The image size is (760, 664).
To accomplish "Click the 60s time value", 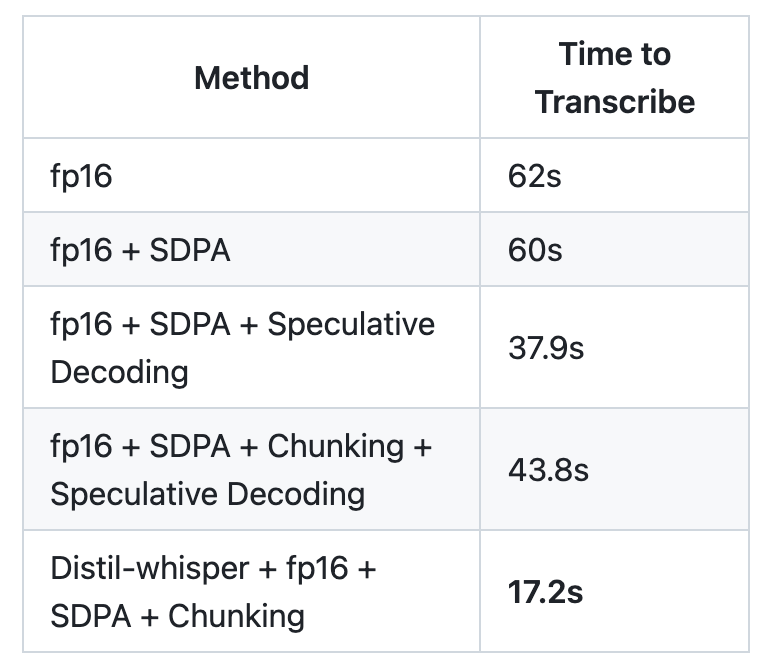I will point(535,250).
